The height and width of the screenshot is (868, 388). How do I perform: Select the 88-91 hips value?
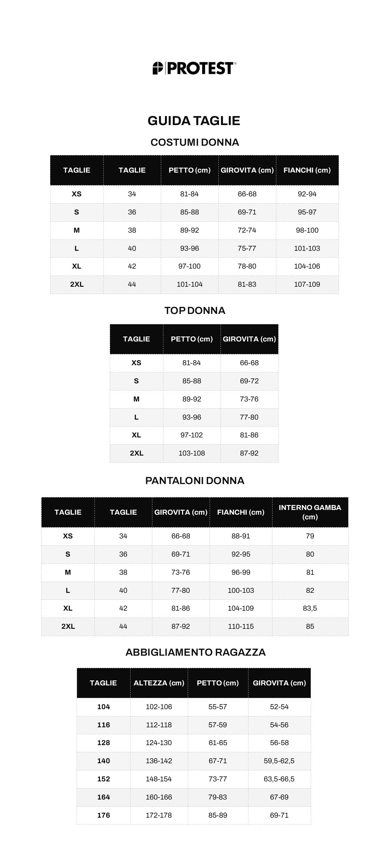coord(241,536)
